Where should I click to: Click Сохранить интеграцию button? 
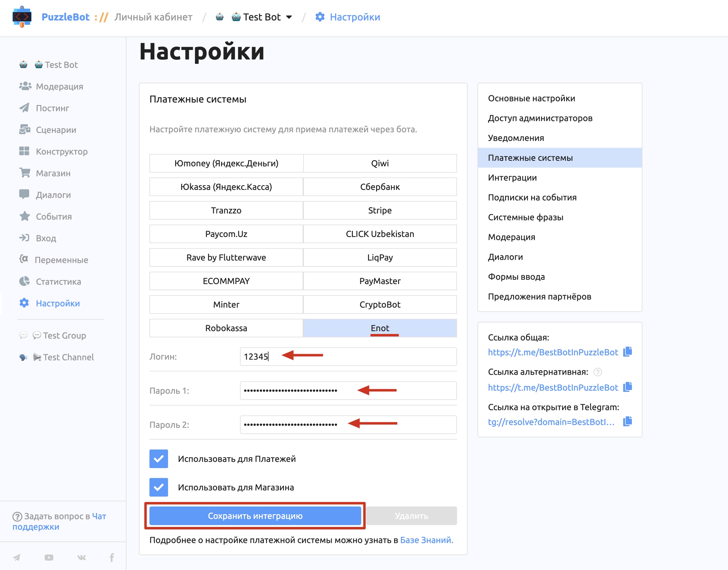255,516
